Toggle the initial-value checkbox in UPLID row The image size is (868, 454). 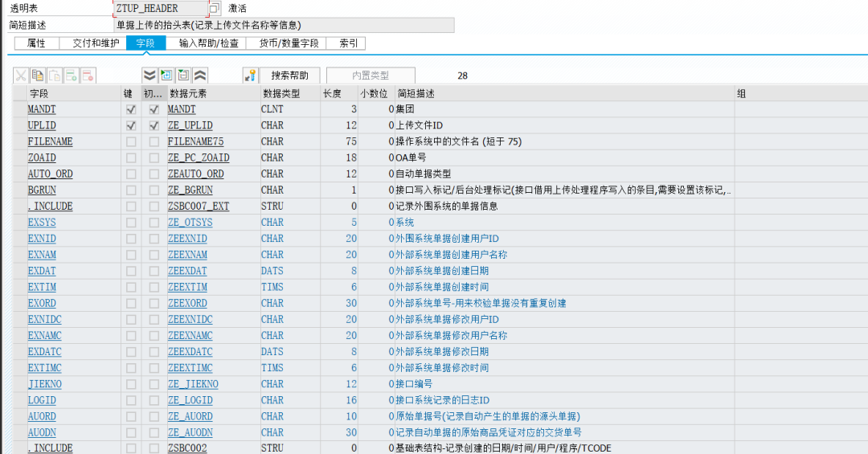point(154,125)
